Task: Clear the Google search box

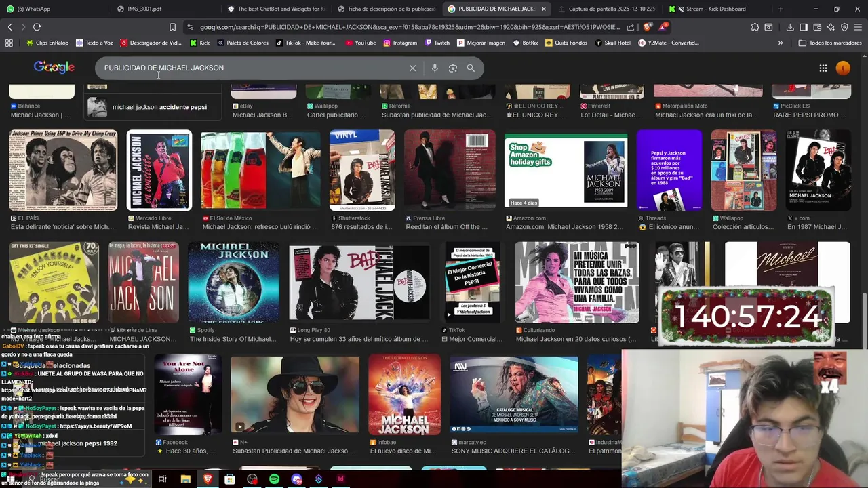Action: [x=412, y=68]
